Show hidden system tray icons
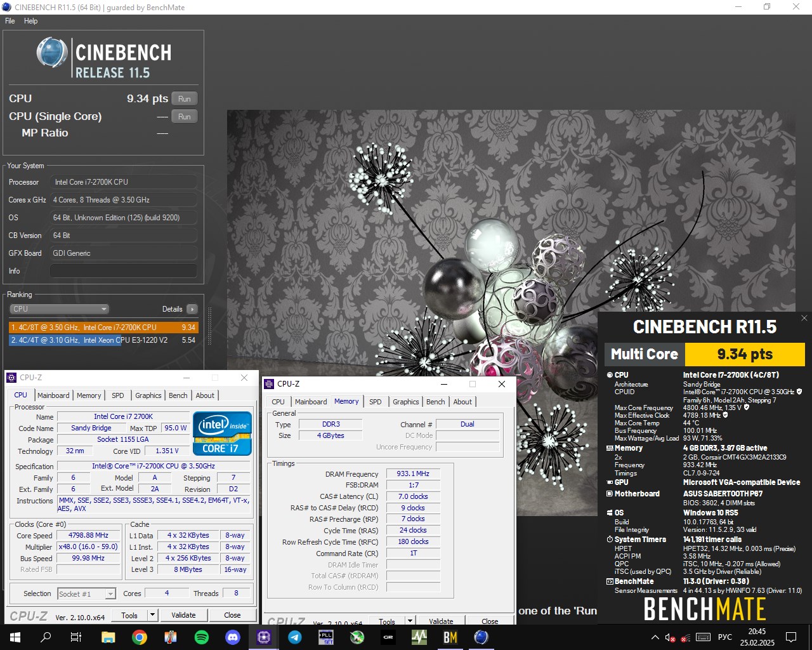 tap(655, 637)
